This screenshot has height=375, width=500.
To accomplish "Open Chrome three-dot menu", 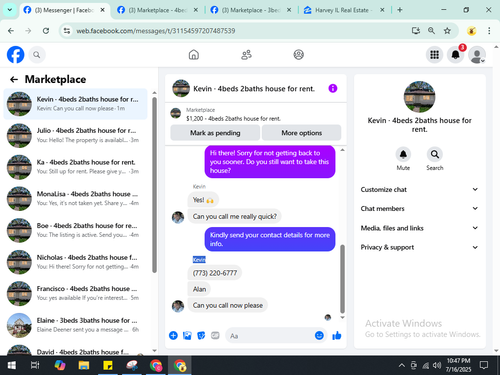I will tap(489, 31).
